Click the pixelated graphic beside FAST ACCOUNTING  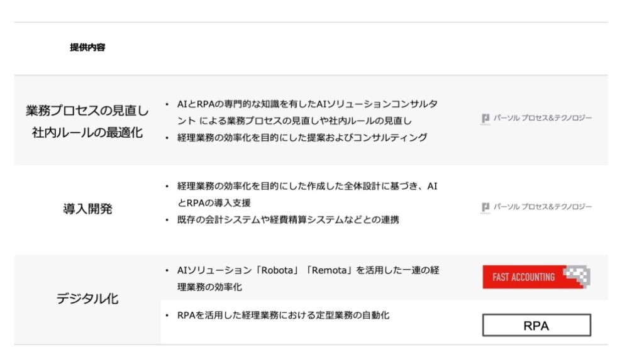click(577, 275)
